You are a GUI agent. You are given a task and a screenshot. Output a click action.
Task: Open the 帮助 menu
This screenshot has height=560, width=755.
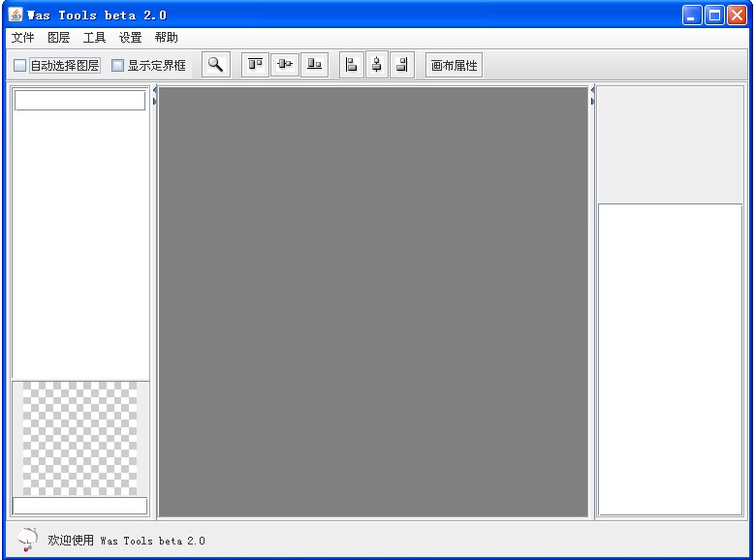pos(166,38)
